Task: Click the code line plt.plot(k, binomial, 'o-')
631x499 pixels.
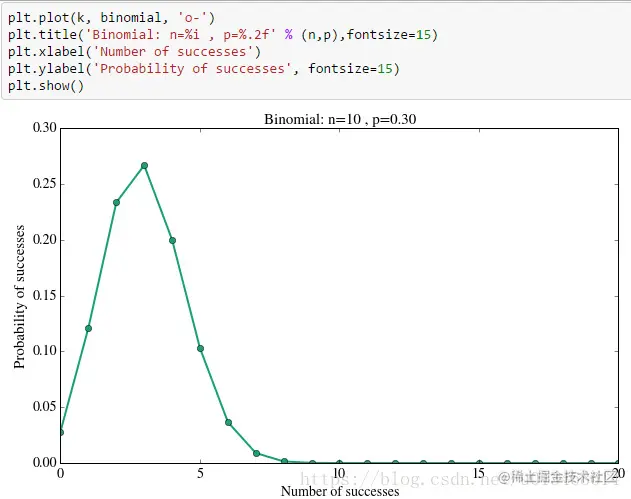Action: 111,18
